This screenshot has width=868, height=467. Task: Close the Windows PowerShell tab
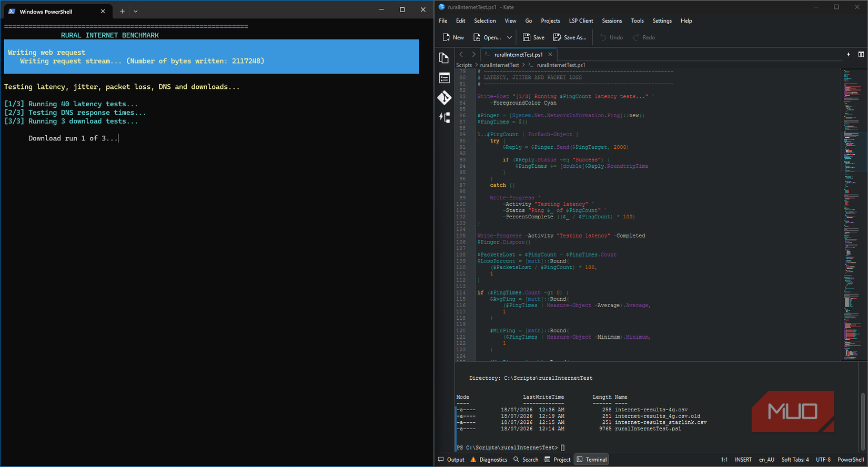[x=103, y=11]
